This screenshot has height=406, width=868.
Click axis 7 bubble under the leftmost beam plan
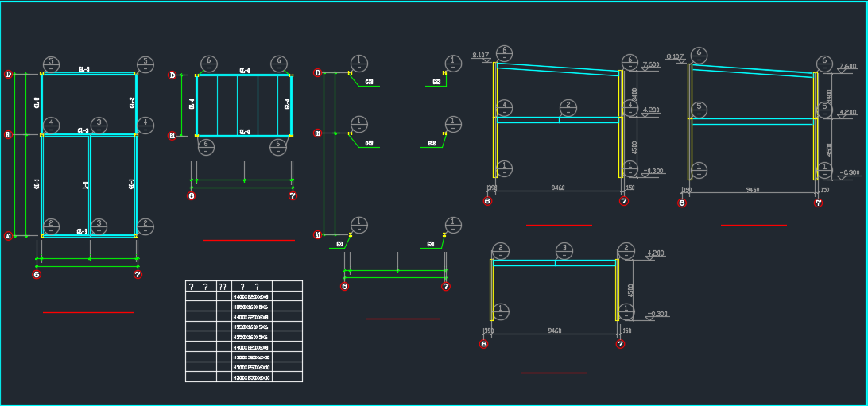[138, 274]
